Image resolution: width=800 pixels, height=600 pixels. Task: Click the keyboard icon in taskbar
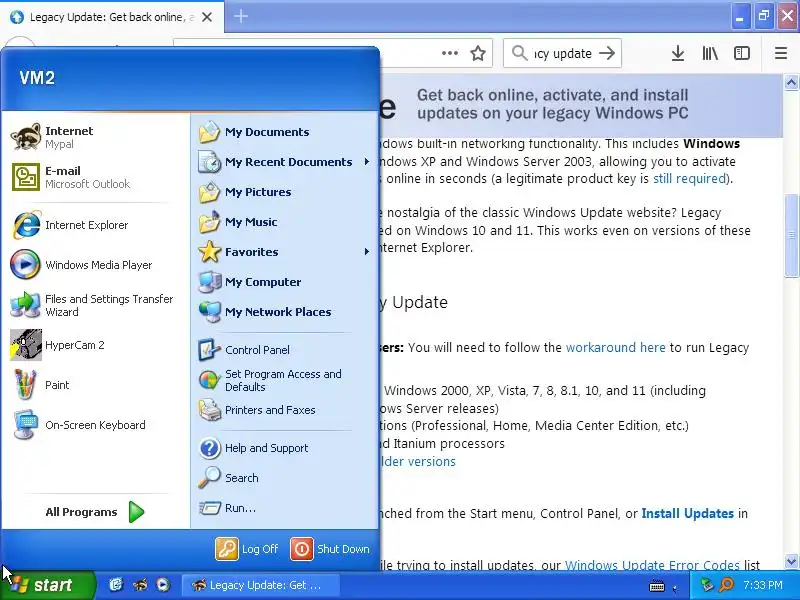657,587
